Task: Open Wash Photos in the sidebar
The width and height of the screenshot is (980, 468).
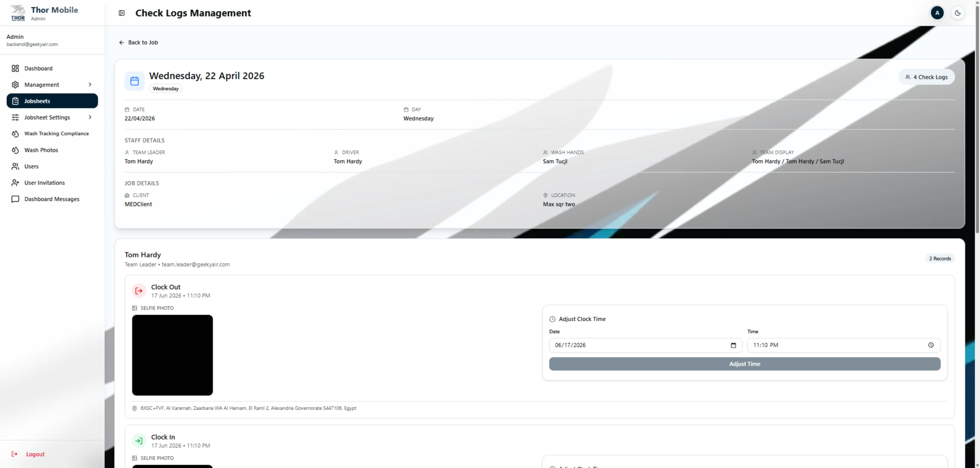Action: [x=52, y=150]
